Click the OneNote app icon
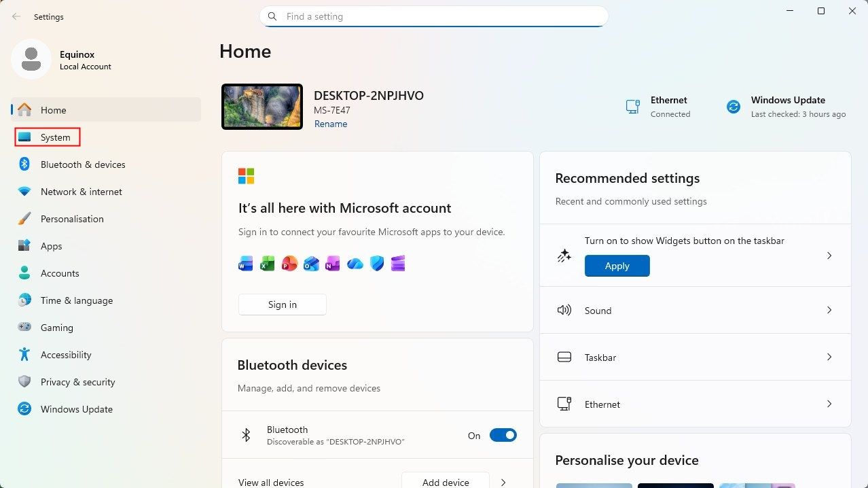868x488 pixels. coord(333,264)
